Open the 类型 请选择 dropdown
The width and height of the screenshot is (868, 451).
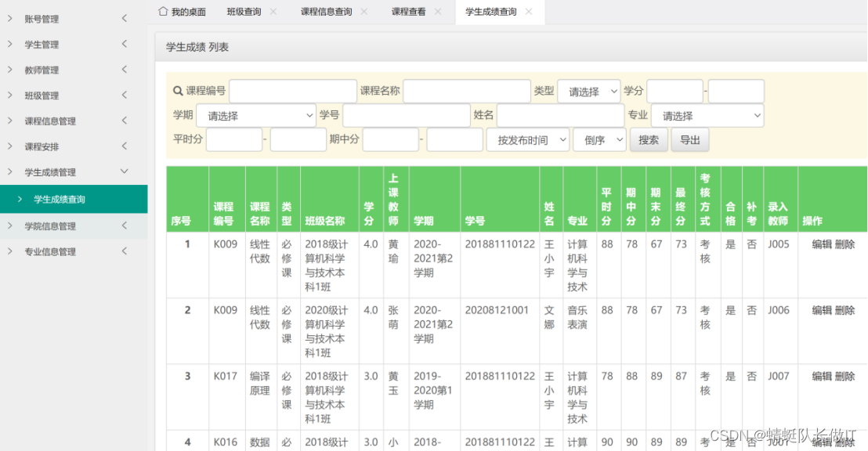tap(589, 91)
